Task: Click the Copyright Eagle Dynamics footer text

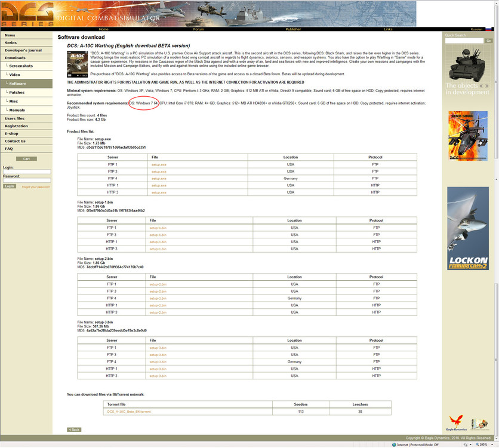Action: [448, 438]
